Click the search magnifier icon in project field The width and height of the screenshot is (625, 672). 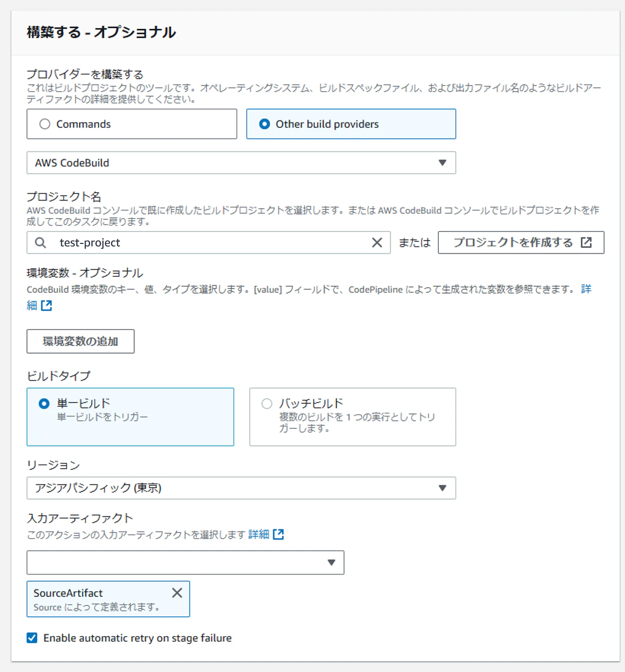(x=41, y=242)
